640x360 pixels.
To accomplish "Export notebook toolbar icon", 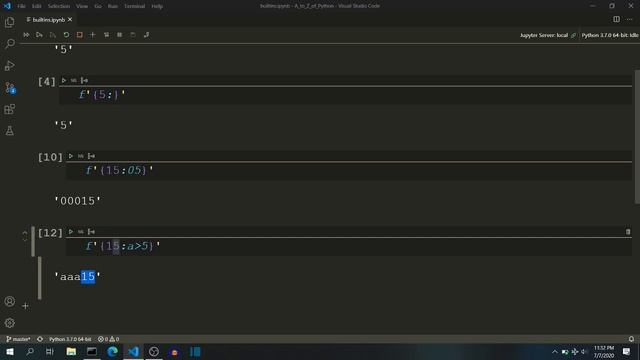I will (146, 35).
